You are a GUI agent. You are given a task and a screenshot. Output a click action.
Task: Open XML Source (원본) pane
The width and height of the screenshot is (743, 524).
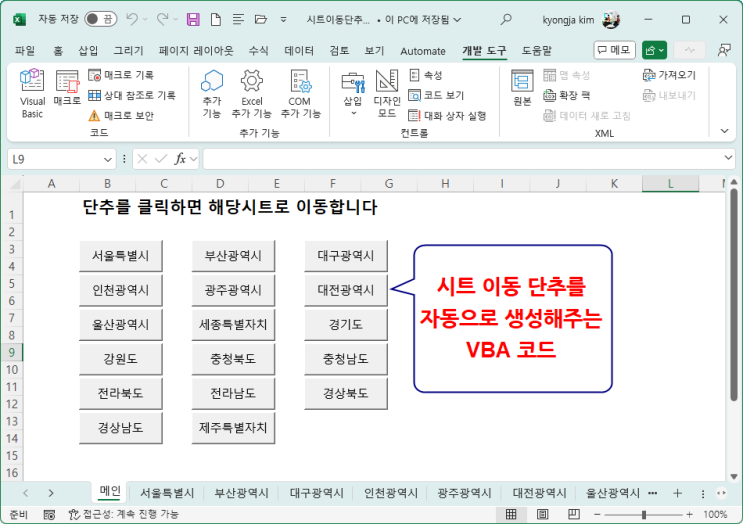[522, 88]
